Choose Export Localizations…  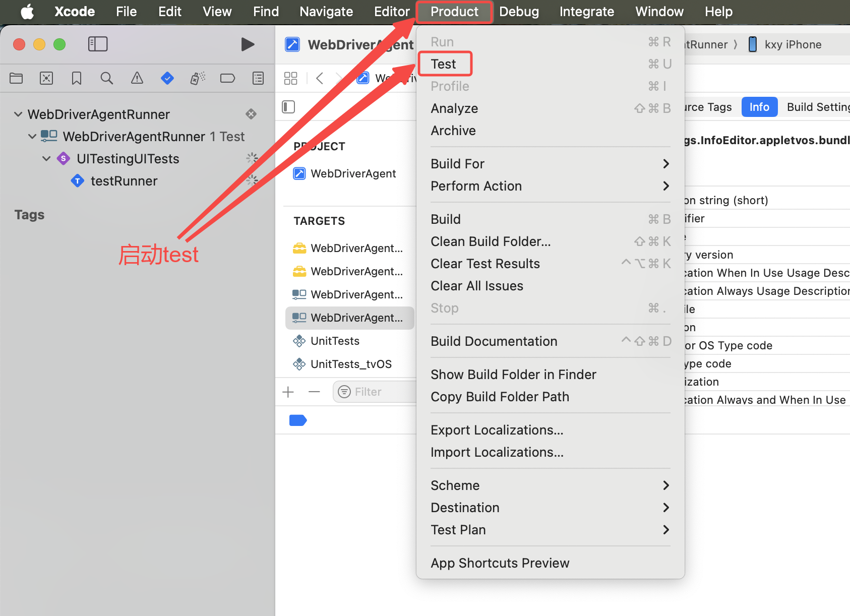pos(551,430)
